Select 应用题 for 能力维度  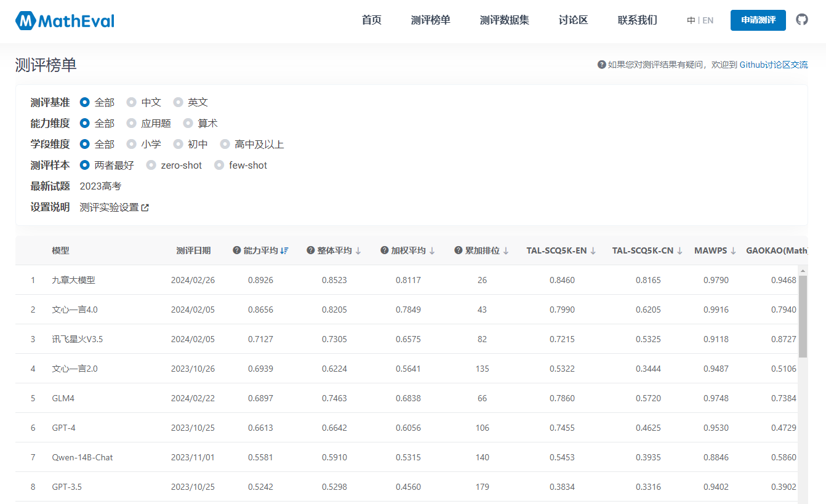point(132,123)
